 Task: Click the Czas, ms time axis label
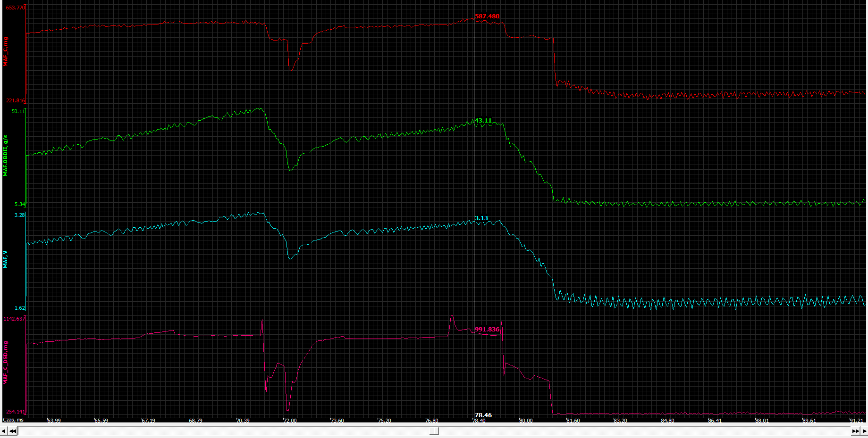pos(13,420)
